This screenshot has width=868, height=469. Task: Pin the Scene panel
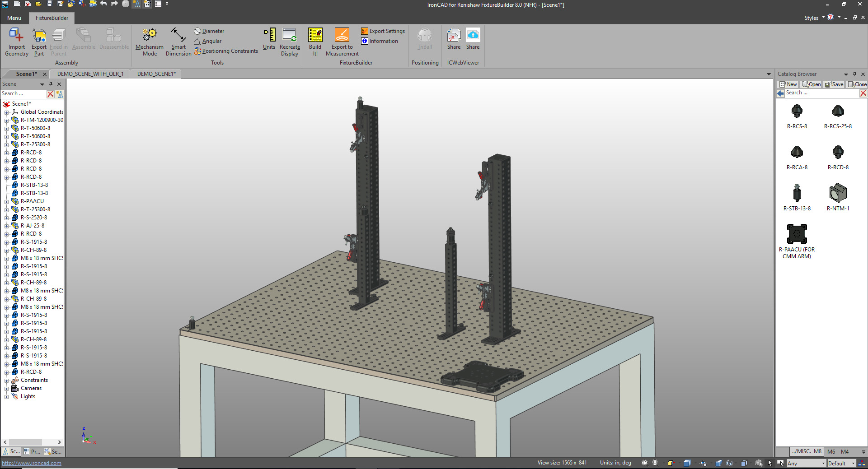pyautogui.click(x=51, y=84)
